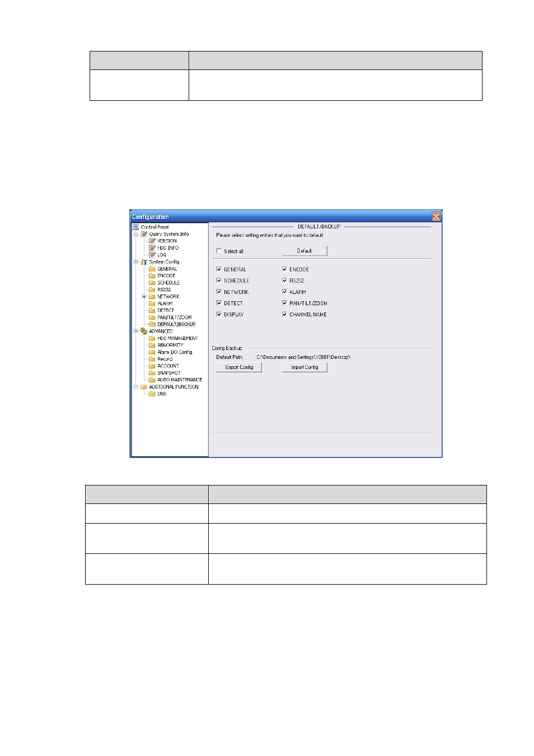Open LOG via its notepad icon
The width and height of the screenshot is (534, 756).
[x=152, y=255]
